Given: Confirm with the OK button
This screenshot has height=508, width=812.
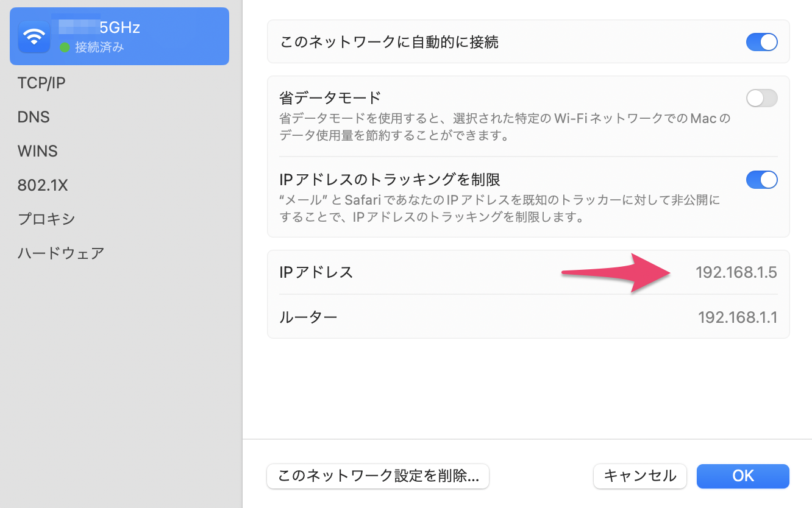Looking at the screenshot, I should [x=743, y=476].
